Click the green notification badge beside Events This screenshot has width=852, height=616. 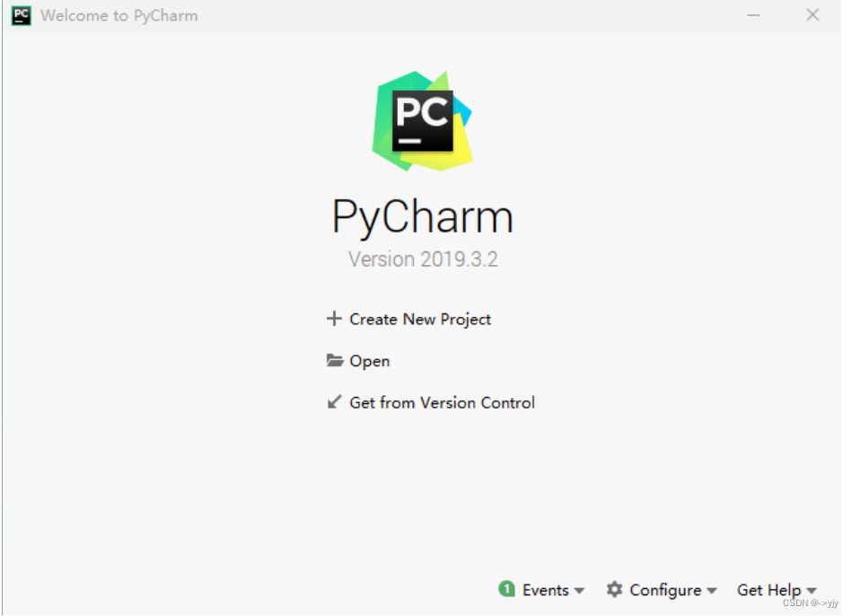pos(506,589)
